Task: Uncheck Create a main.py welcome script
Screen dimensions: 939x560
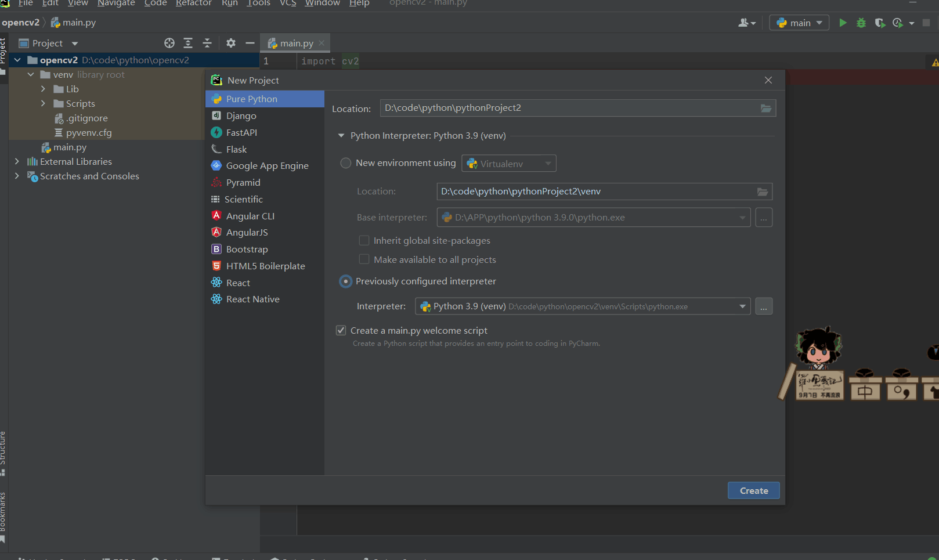Action: pyautogui.click(x=341, y=330)
